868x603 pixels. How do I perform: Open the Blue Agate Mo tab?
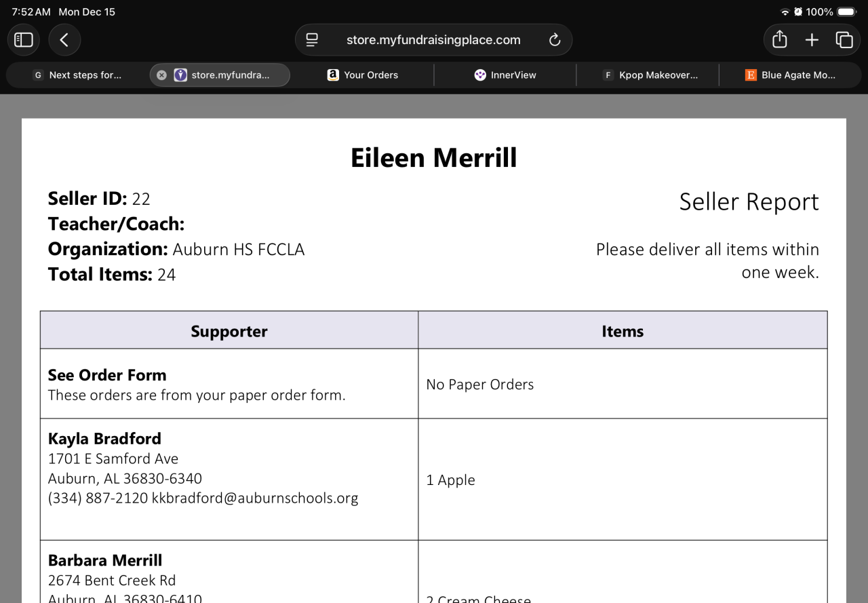[x=790, y=75]
